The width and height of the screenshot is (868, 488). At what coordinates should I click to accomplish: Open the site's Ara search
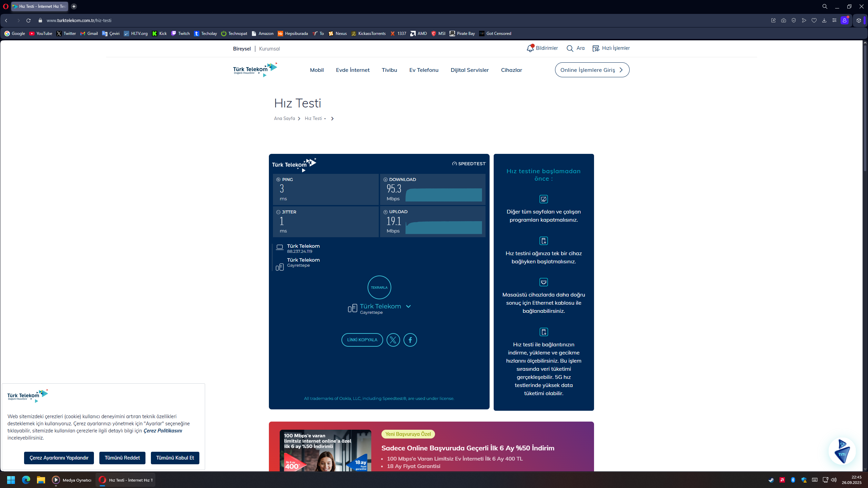click(x=576, y=48)
